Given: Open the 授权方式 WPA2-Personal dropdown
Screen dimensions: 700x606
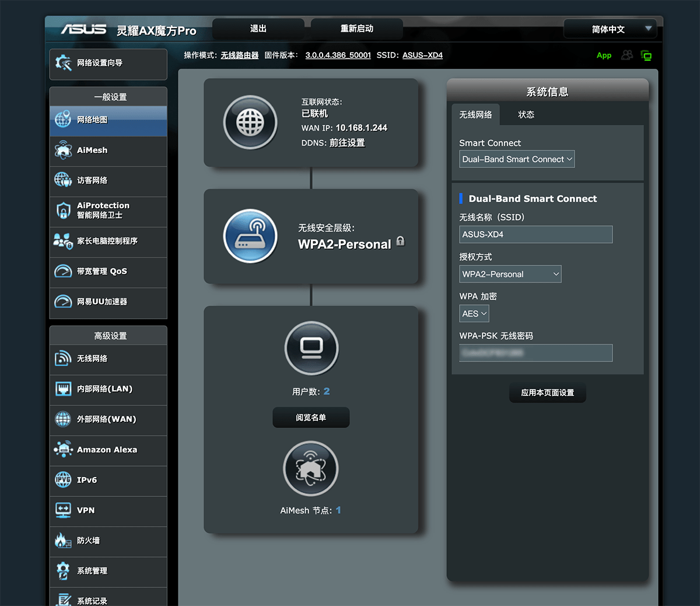Looking at the screenshot, I should point(510,274).
